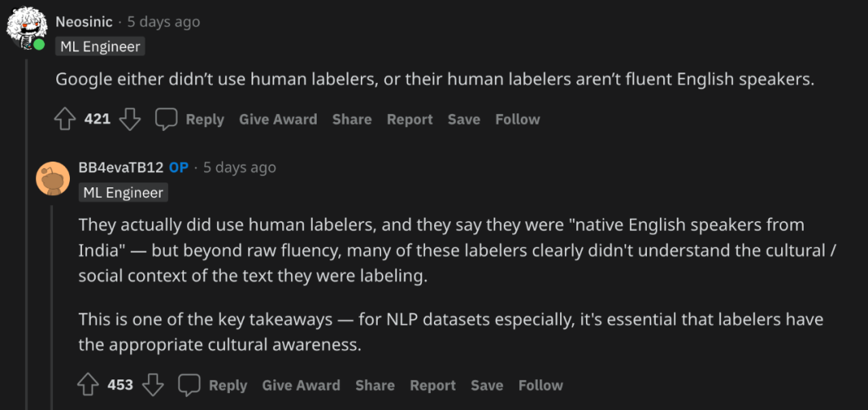Open Neosinic's user profile link

84,22
